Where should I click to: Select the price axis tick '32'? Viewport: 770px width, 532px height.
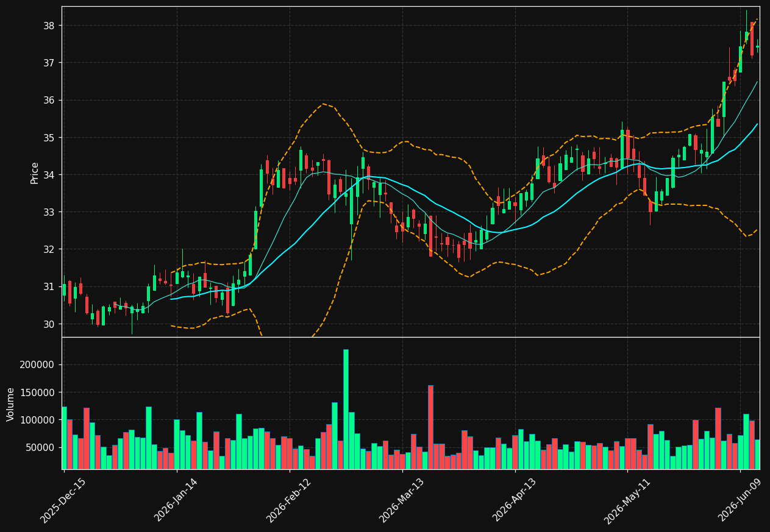click(x=49, y=249)
